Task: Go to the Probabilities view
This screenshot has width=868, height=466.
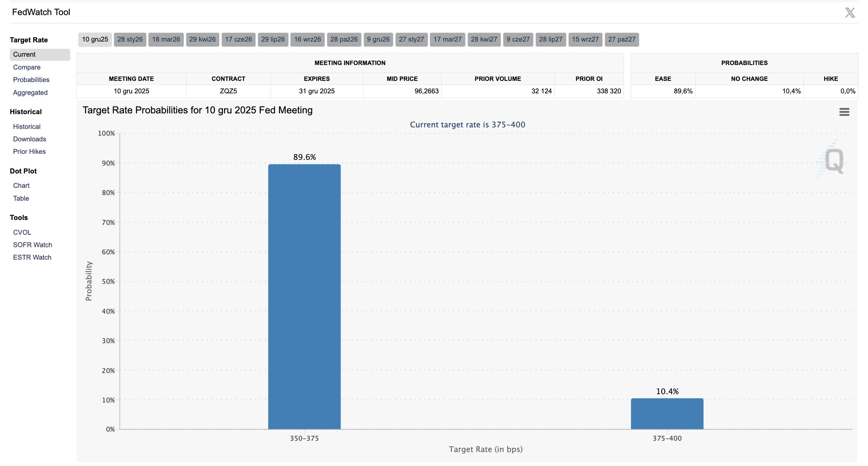Action: coord(31,80)
